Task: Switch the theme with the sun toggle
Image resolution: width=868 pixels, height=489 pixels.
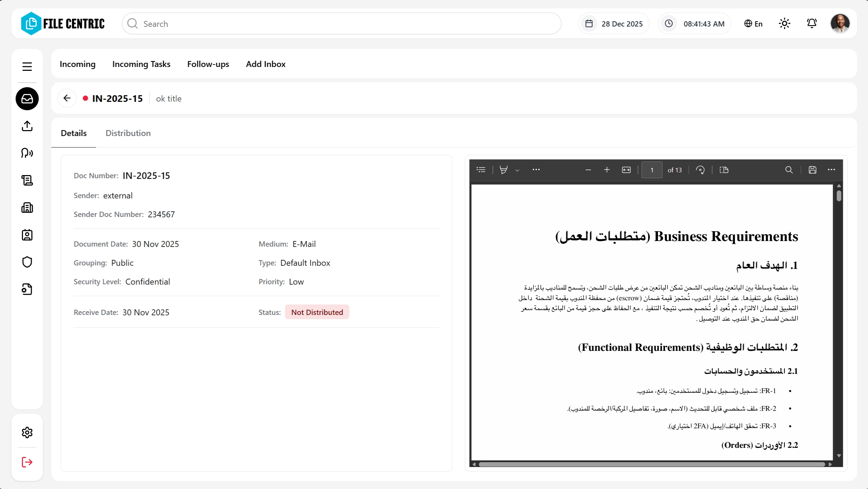Action: (784, 23)
